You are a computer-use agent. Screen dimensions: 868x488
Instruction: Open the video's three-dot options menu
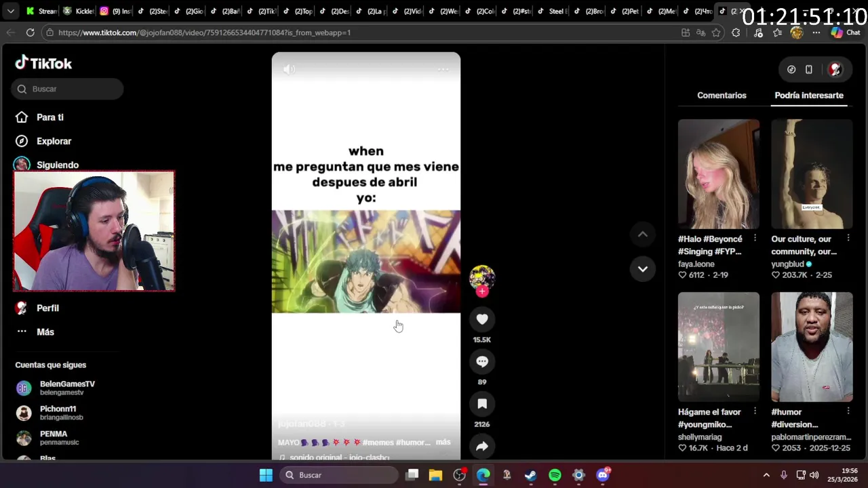443,69
